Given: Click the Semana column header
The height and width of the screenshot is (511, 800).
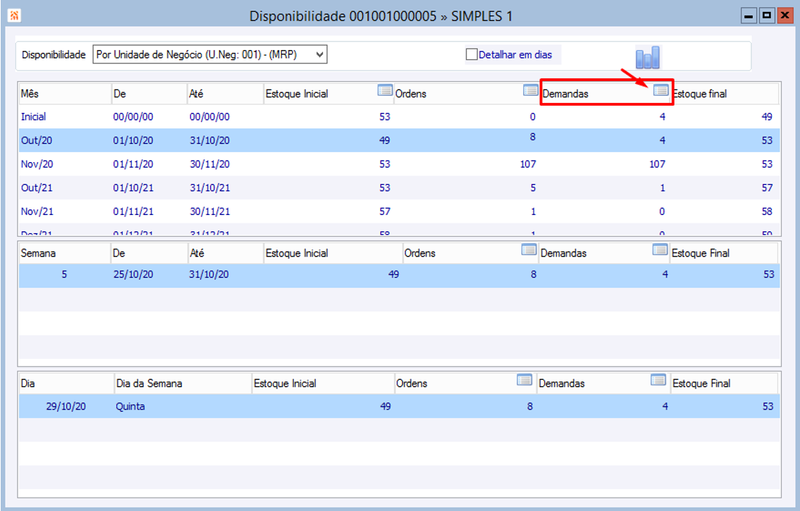Looking at the screenshot, I should (64, 253).
